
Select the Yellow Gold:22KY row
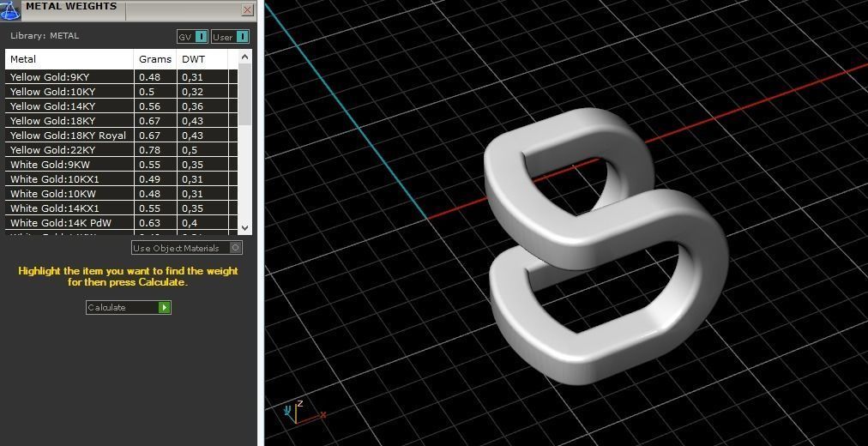pyautogui.click(x=122, y=150)
